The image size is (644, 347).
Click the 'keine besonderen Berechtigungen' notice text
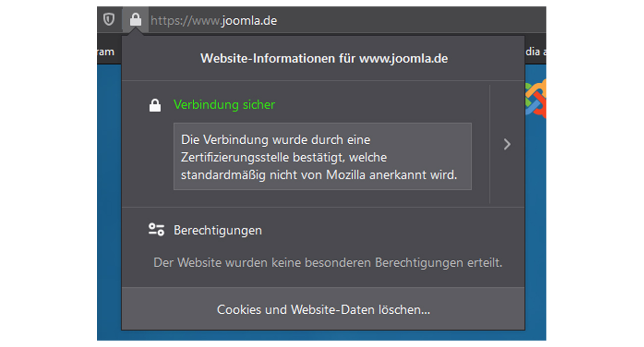(327, 263)
